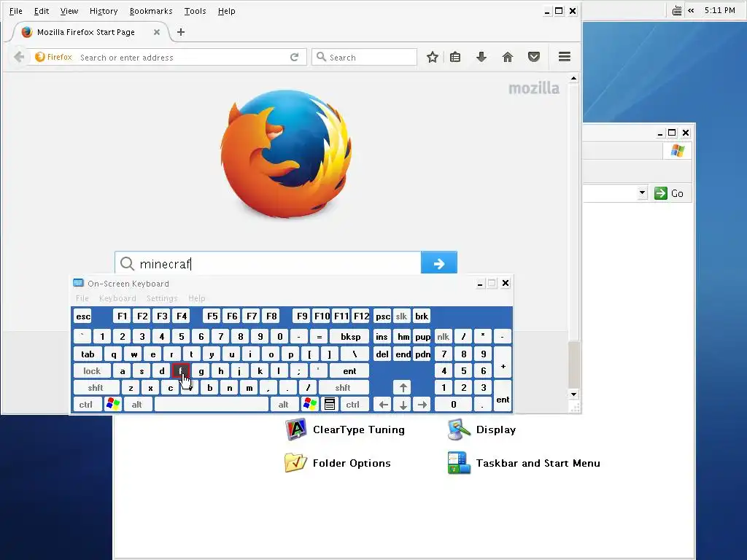Close the Mozilla Firefox Start Page tab

(x=157, y=32)
